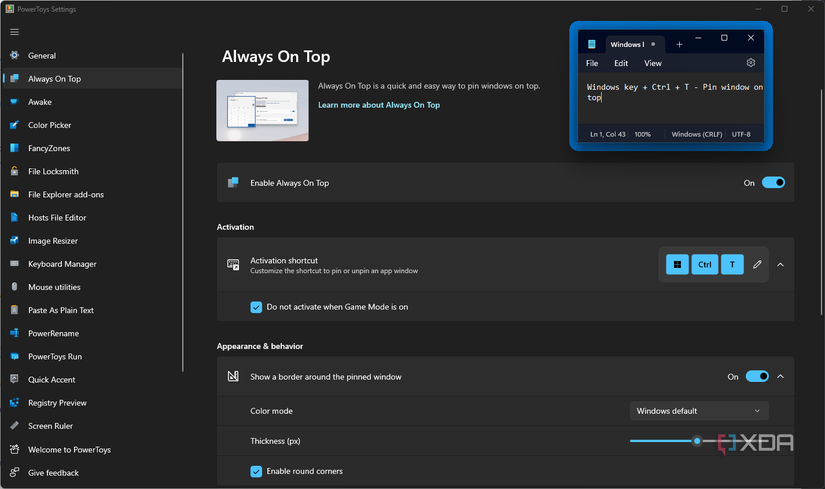
Task: Click the General gear icon
Action: click(x=14, y=55)
